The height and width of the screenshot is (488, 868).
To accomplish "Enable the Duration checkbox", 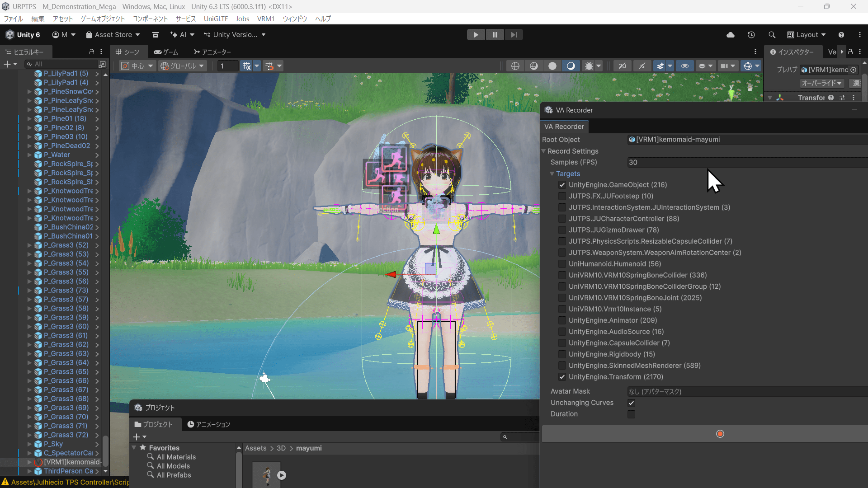I will 631,414.
